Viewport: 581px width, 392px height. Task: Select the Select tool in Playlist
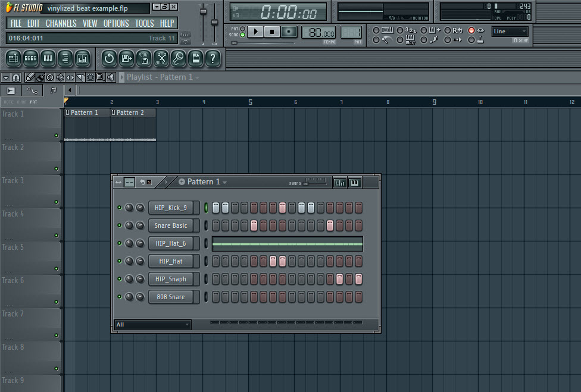[x=90, y=77]
